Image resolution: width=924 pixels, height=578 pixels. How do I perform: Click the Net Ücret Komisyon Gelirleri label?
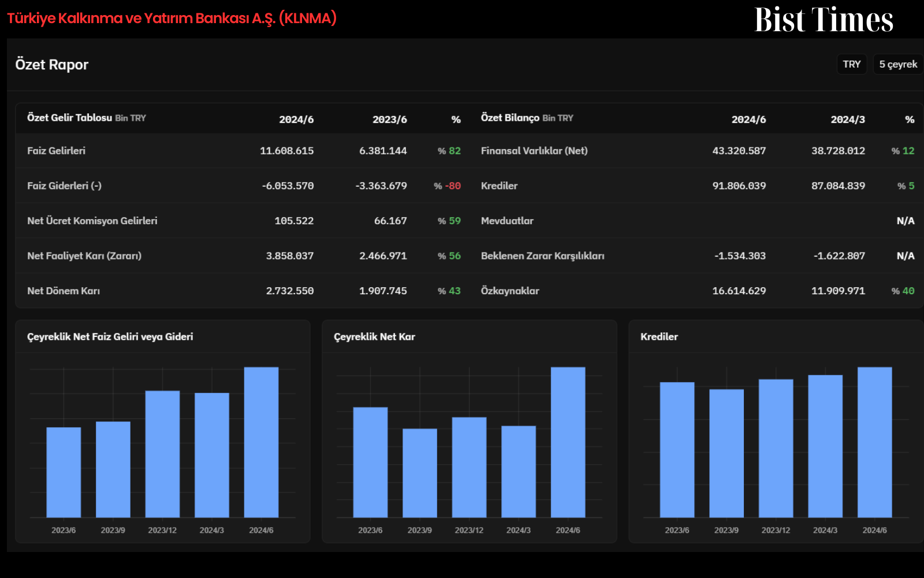92,221
